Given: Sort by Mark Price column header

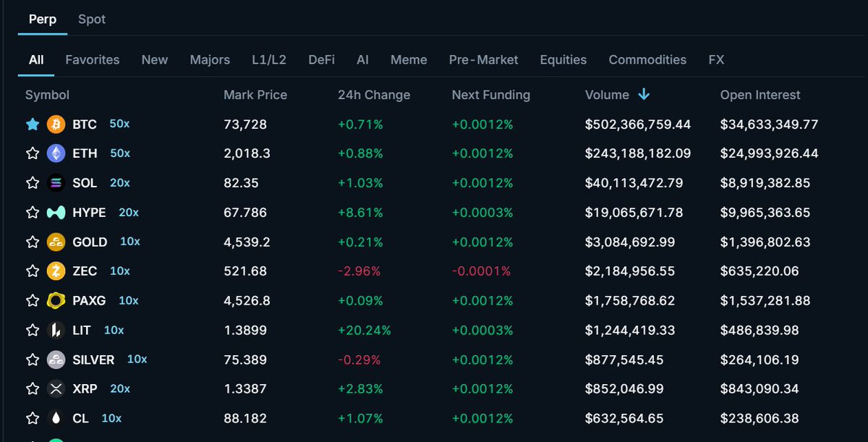Looking at the screenshot, I should [x=255, y=95].
